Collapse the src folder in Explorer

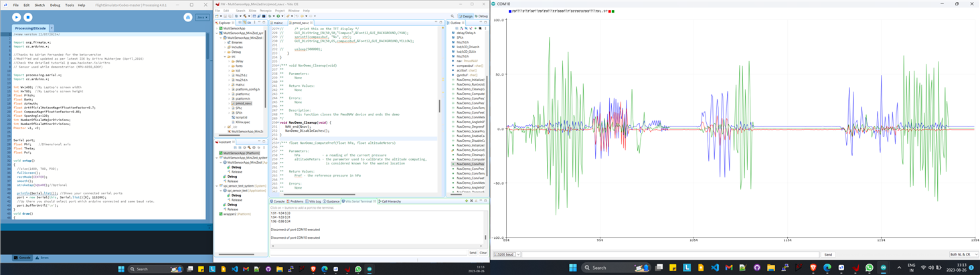226,57
